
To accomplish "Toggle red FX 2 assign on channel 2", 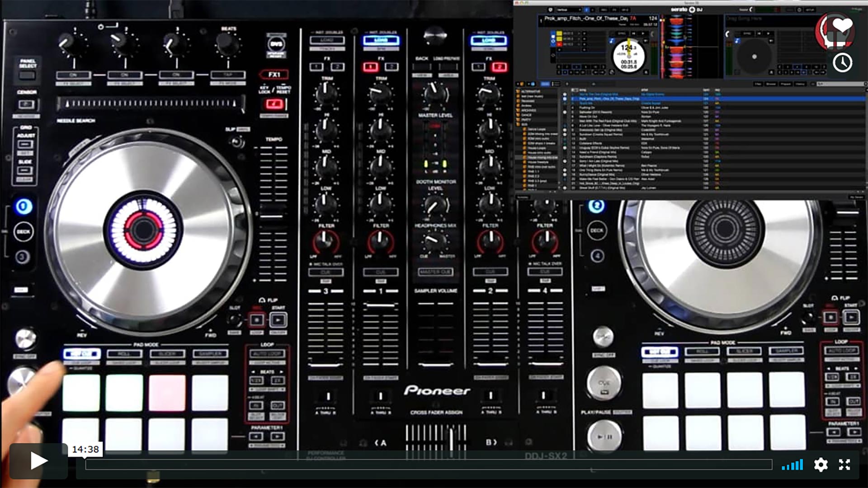I will pos(499,67).
